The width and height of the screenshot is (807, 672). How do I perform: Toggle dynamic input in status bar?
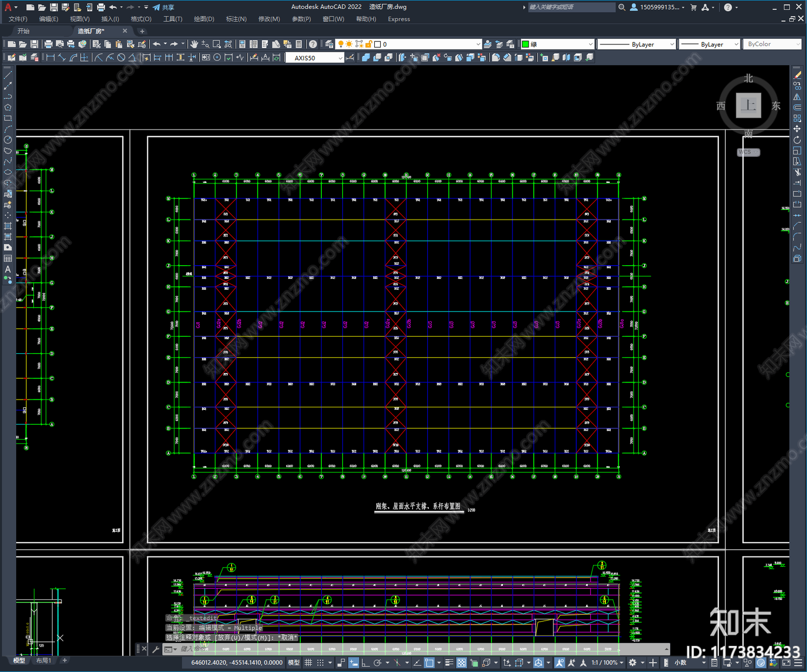tap(354, 662)
